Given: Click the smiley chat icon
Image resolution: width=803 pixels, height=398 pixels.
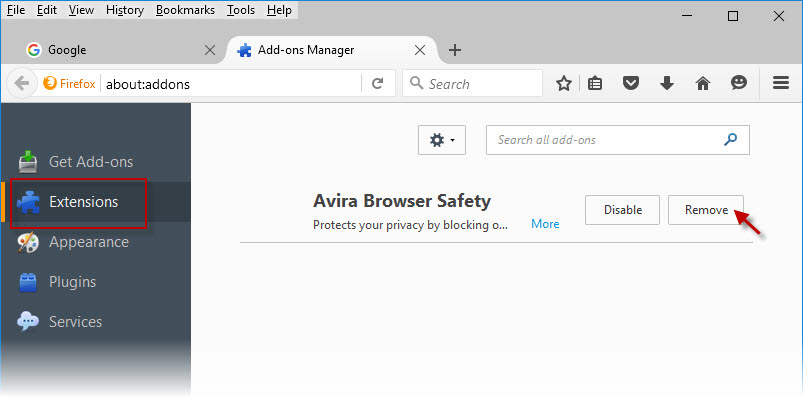Looking at the screenshot, I should click(738, 83).
